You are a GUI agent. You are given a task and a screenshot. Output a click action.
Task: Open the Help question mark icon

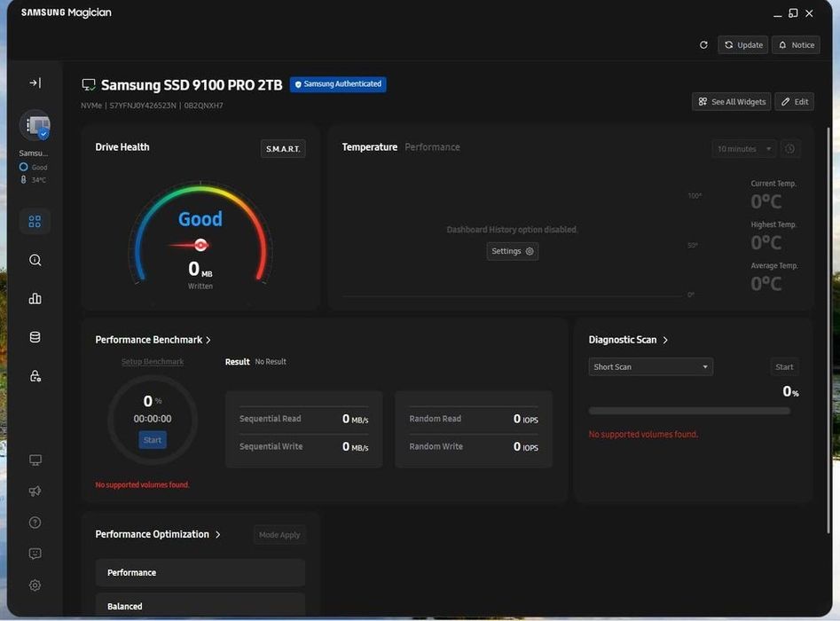click(35, 523)
